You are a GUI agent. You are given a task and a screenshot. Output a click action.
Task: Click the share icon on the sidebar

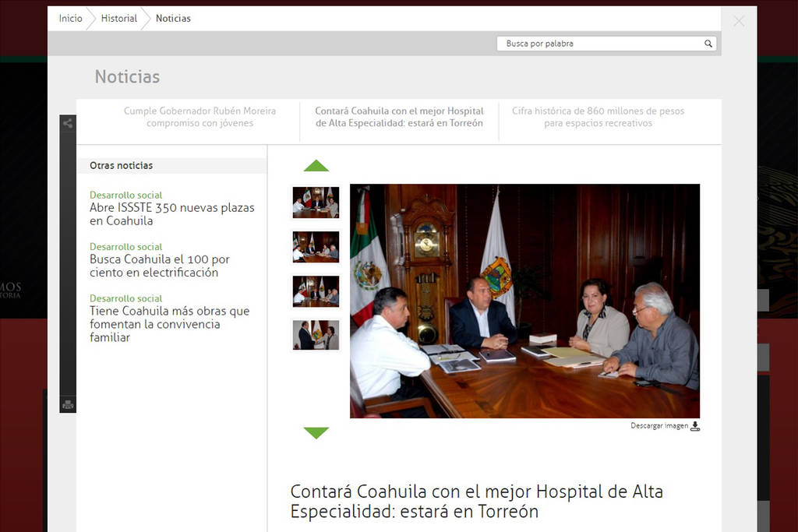[x=68, y=123]
